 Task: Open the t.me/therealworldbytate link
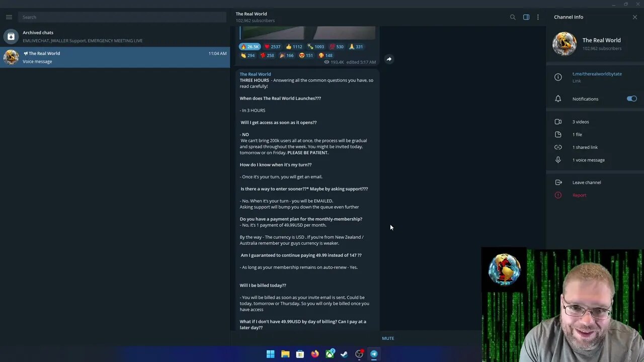597,74
